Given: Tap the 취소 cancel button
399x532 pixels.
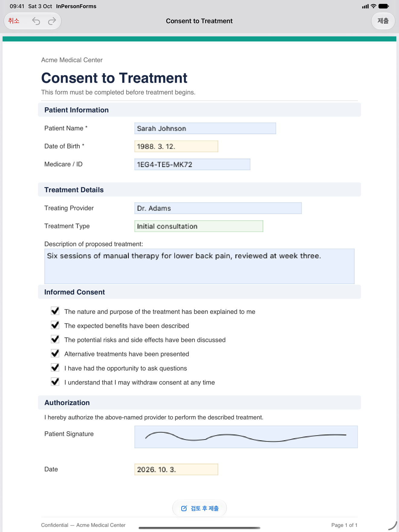Looking at the screenshot, I should (x=14, y=21).
